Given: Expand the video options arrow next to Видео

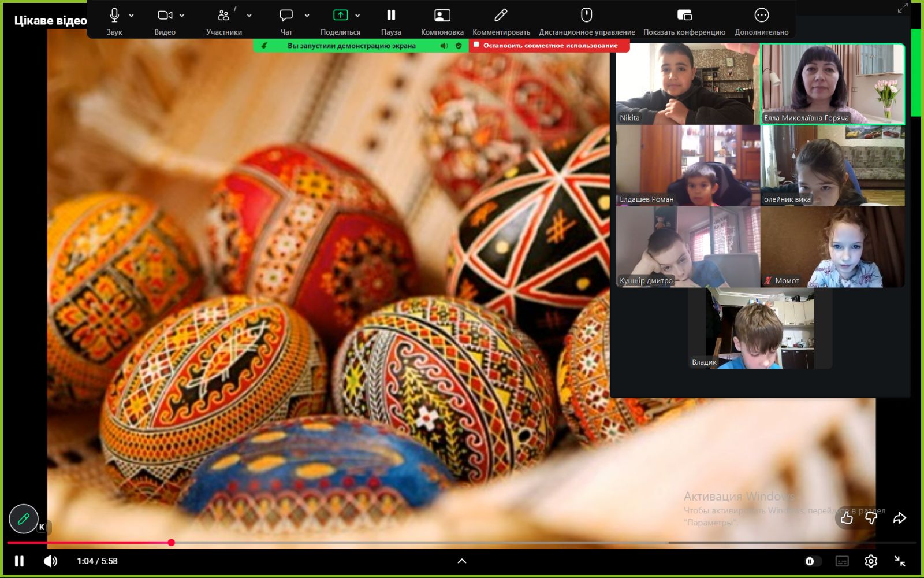Looking at the screenshot, I should tap(182, 16).
